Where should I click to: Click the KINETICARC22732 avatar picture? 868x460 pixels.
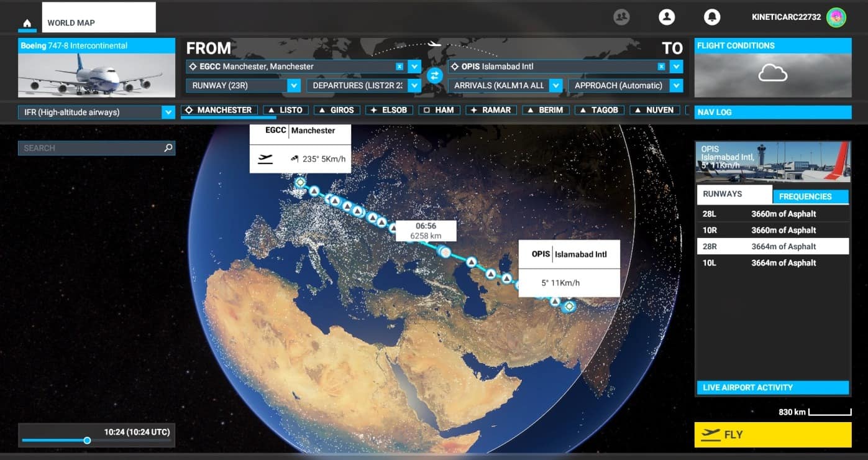coord(836,17)
